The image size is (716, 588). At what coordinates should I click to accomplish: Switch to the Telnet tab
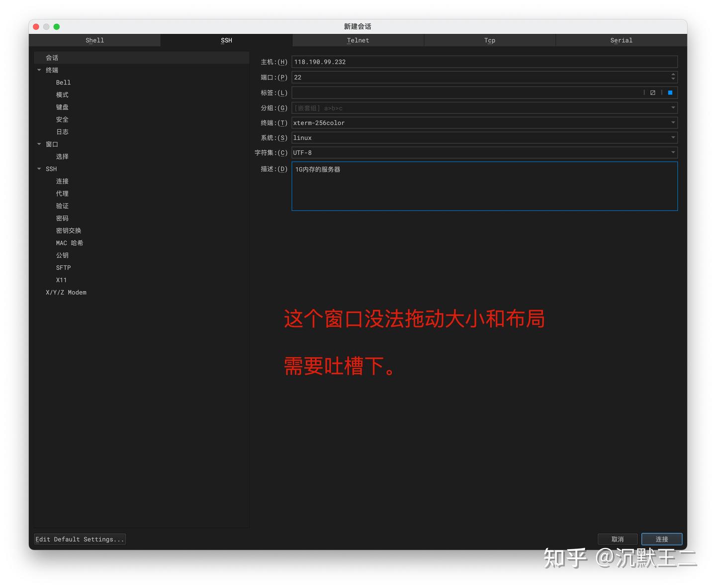[358, 40]
